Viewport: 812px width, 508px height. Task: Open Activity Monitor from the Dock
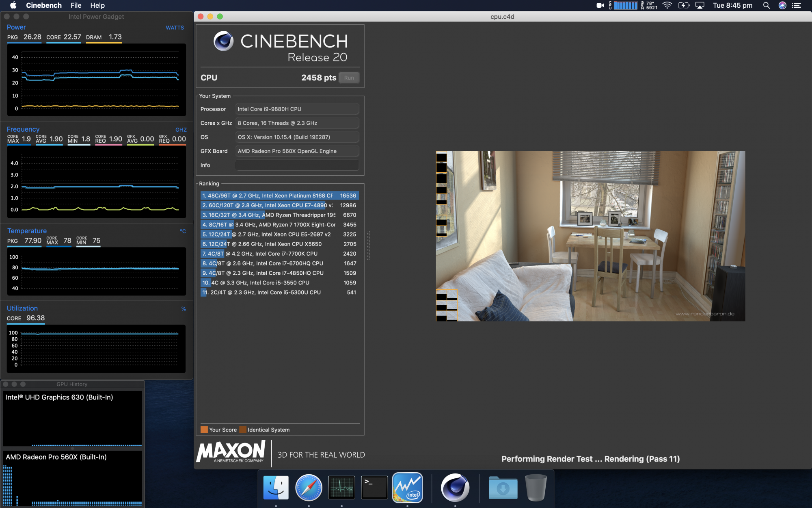341,487
